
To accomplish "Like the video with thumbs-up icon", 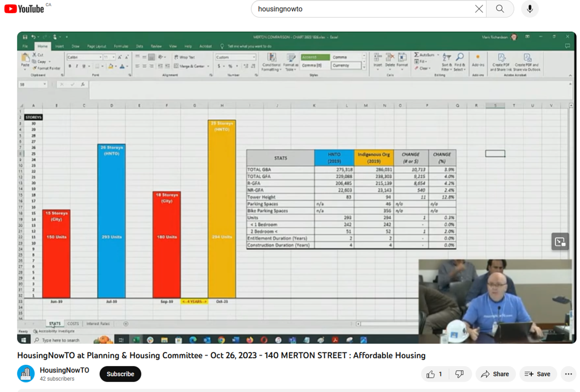I will click(434, 374).
